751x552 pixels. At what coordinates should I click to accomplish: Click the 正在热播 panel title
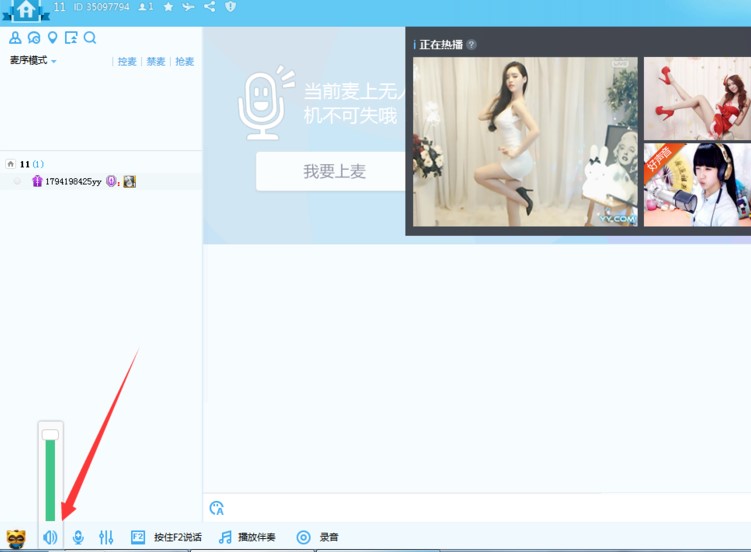pyautogui.click(x=441, y=45)
